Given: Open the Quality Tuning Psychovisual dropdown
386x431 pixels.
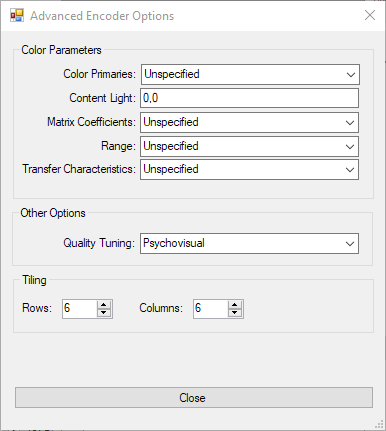Looking at the screenshot, I should click(x=249, y=244).
